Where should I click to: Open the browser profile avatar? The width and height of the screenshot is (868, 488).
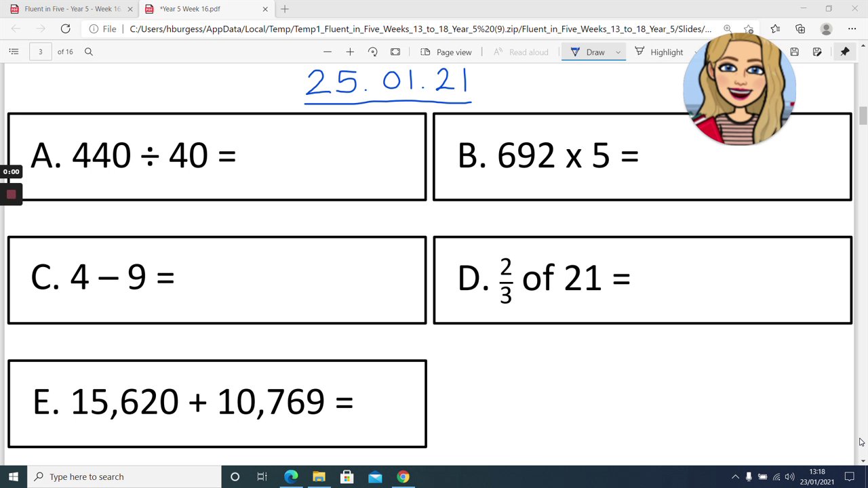tap(826, 29)
